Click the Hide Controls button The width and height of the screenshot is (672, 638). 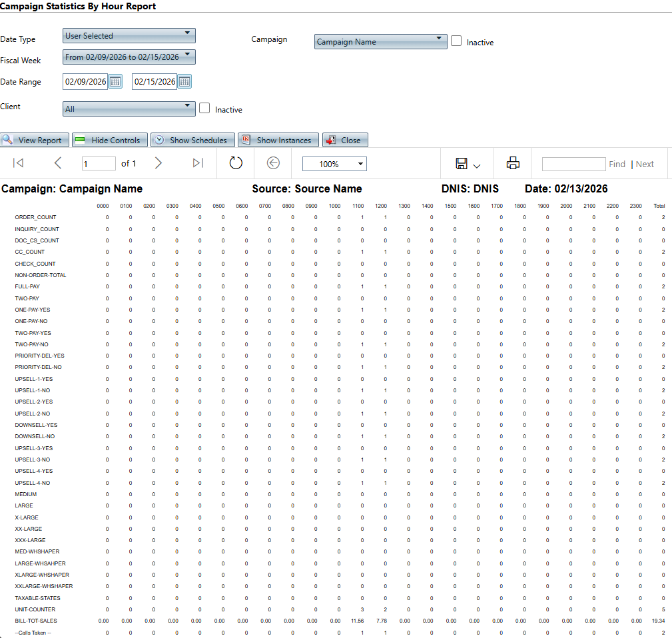(109, 141)
